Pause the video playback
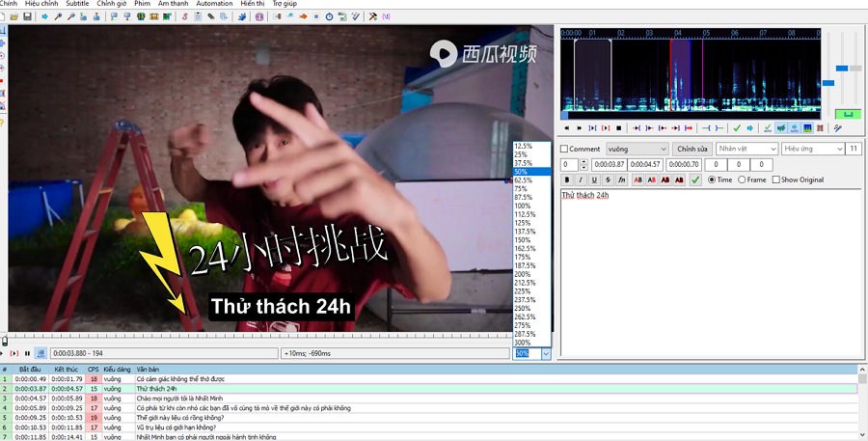 pyautogui.click(x=27, y=353)
